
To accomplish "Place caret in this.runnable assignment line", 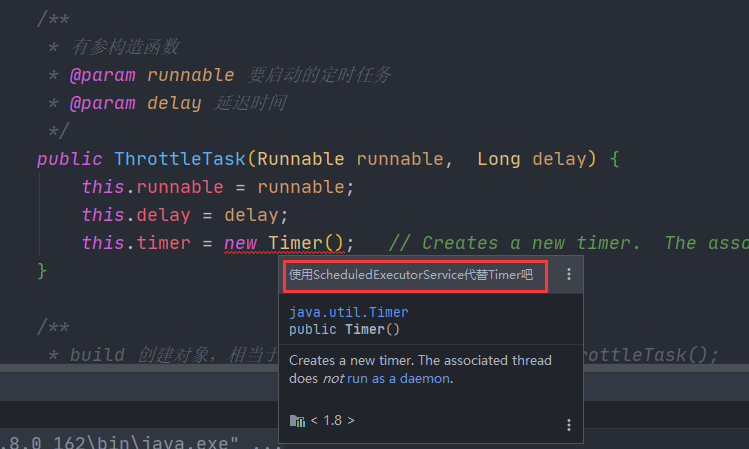I will (x=218, y=187).
